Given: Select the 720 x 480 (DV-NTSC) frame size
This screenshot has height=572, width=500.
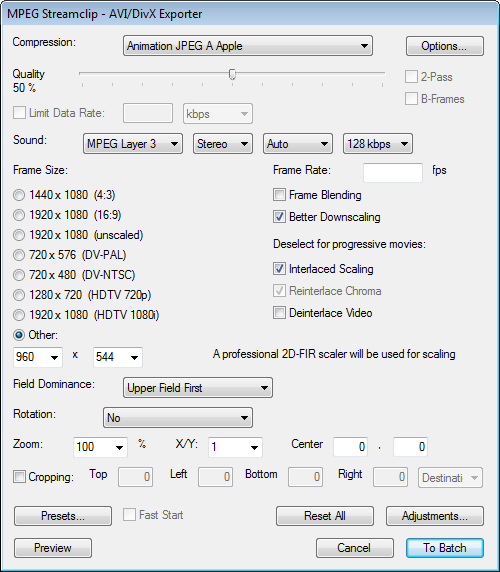Looking at the screenshot, I should [x=19, y=275].
